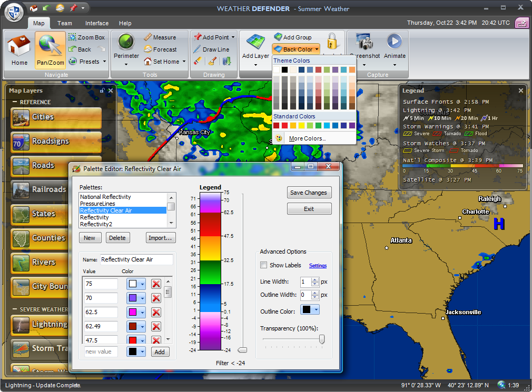Open the Perimeter radar tool
This screenshot has width=532, height=392.
[x=126, y=46]
